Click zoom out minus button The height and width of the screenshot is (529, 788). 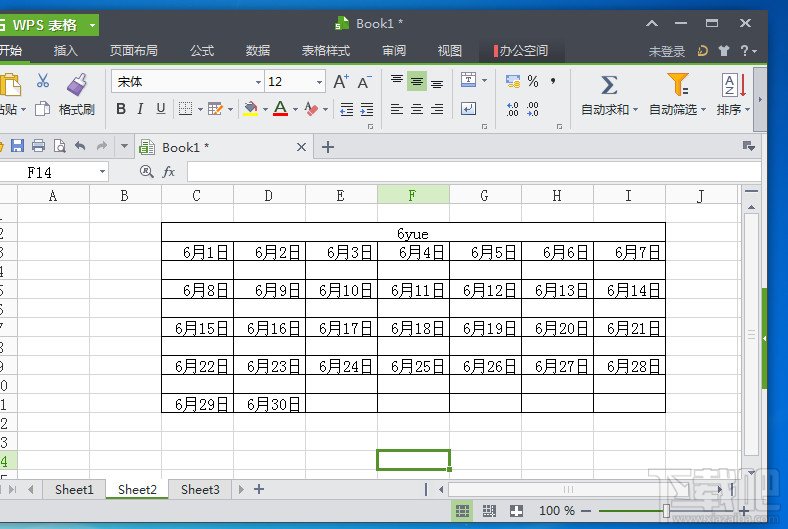586,511
